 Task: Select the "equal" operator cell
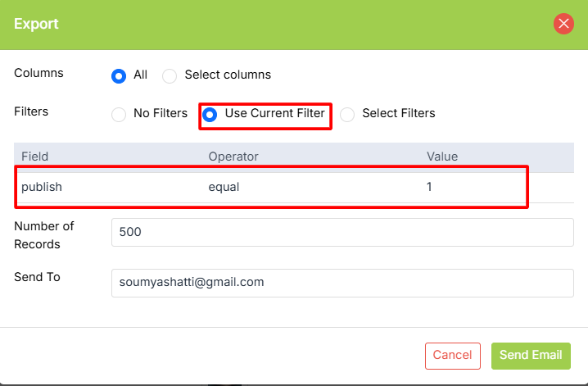point(224,187)
